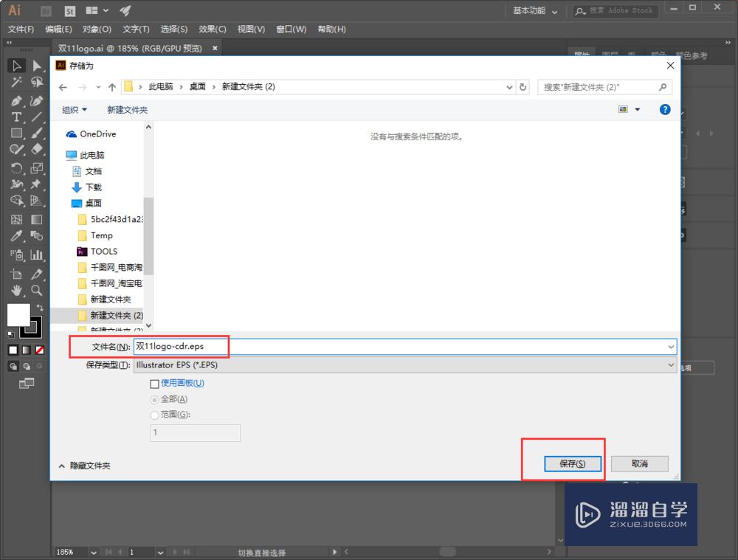The width and height of the screenshot is (738, 560).
Task: Go up one folder level arrow
Action: click(x=112, y=87)
